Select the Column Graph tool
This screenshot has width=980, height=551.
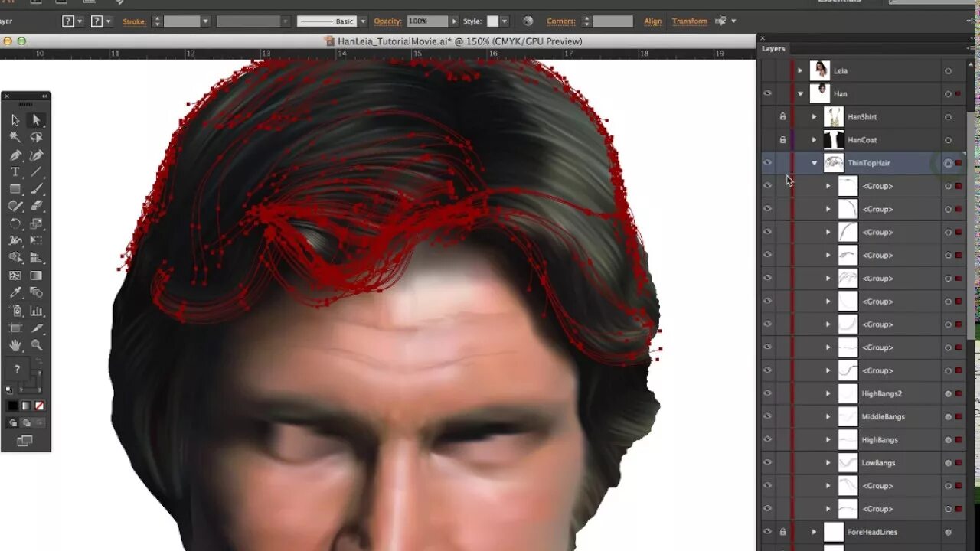coord(36,311)
